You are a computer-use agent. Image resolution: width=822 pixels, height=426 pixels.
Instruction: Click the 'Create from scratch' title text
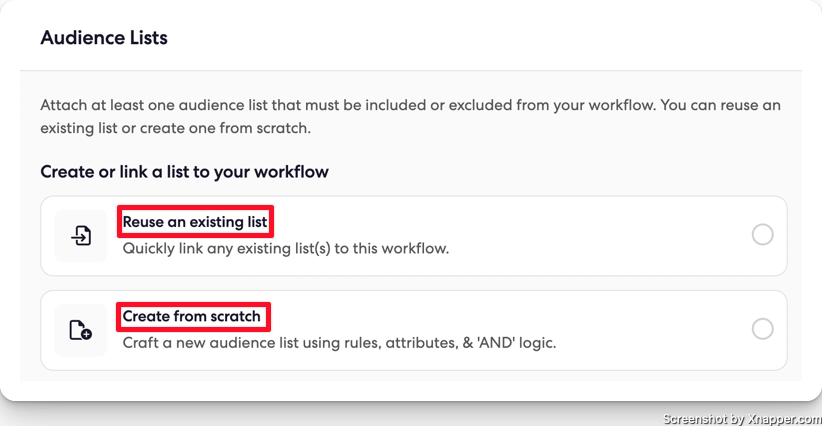pos(191,316)
